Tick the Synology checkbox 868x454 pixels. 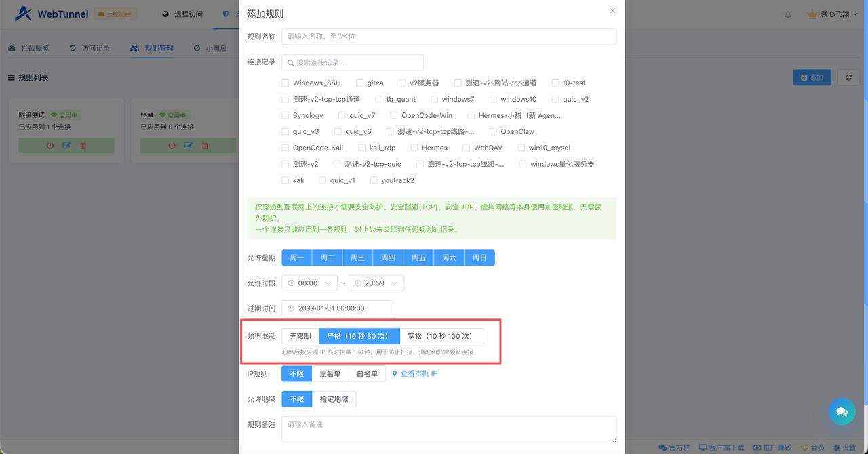(x=285, y=116)
